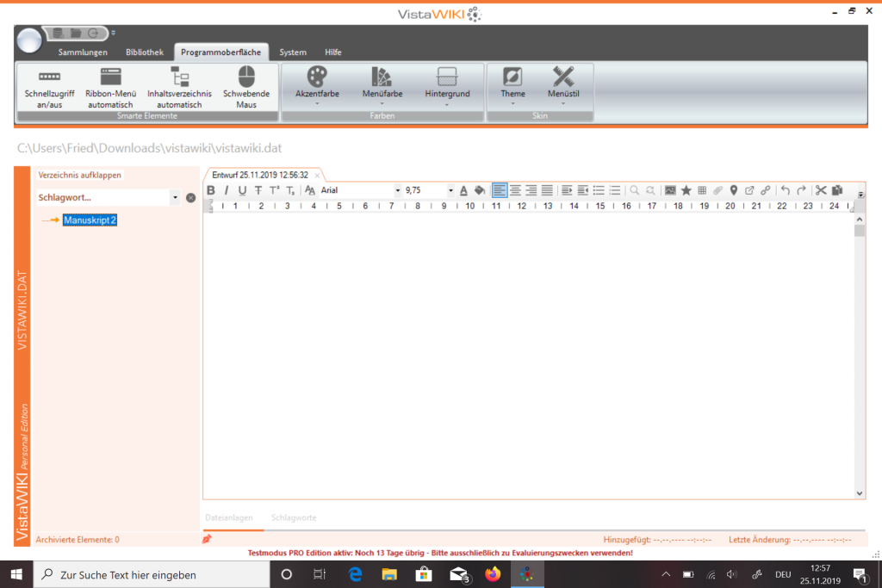The image size is (882, 588).
Task: Select the Programmoberfläche ribbon tab
Action: pos(220,53)
